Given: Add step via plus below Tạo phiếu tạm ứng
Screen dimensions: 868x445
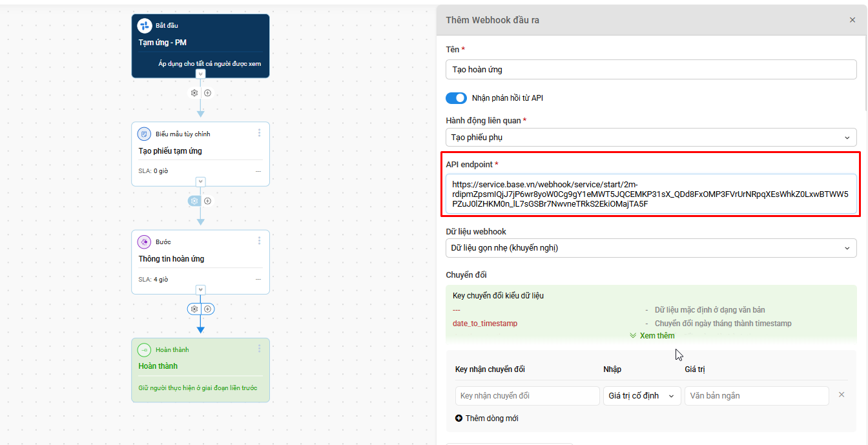Looking at the screenshot, I should click(207, 201).
